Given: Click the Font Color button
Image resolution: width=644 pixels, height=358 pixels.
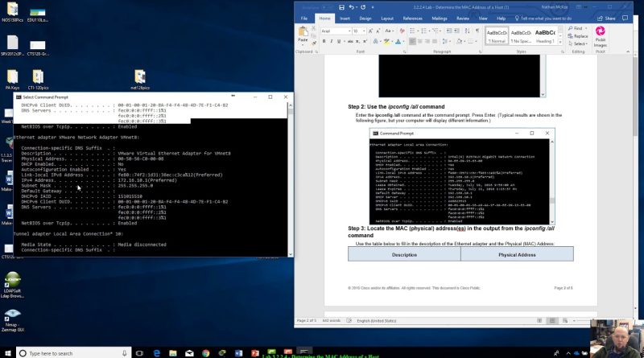Looking at the screenshot, I should point(398,42).
